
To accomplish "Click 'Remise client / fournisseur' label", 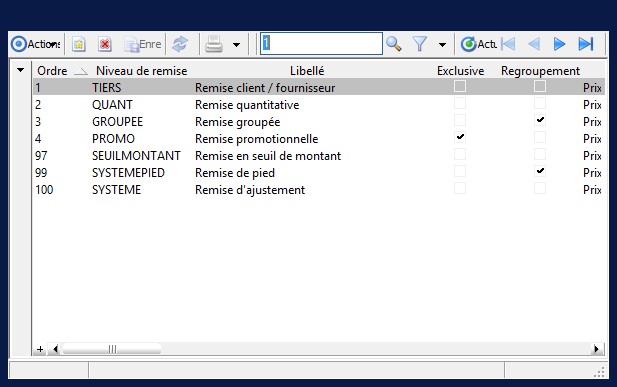I will (265, 87).
